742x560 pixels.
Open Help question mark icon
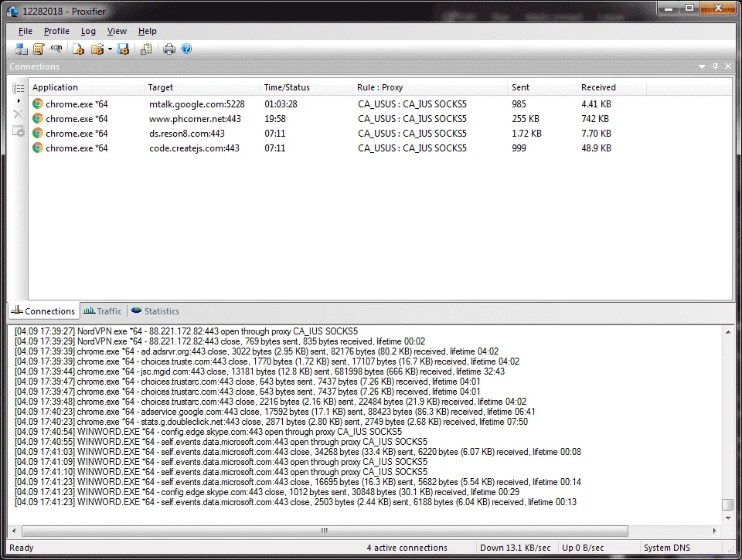point(186,49)
